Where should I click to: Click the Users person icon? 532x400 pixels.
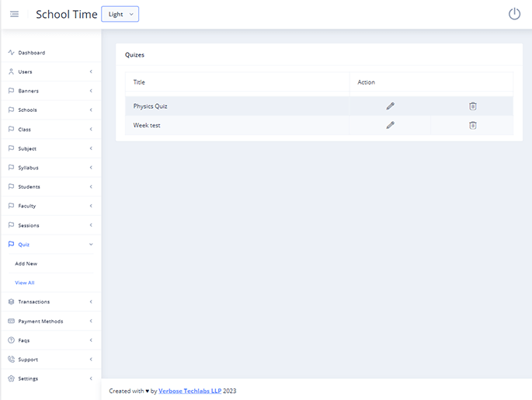point(11,71)
